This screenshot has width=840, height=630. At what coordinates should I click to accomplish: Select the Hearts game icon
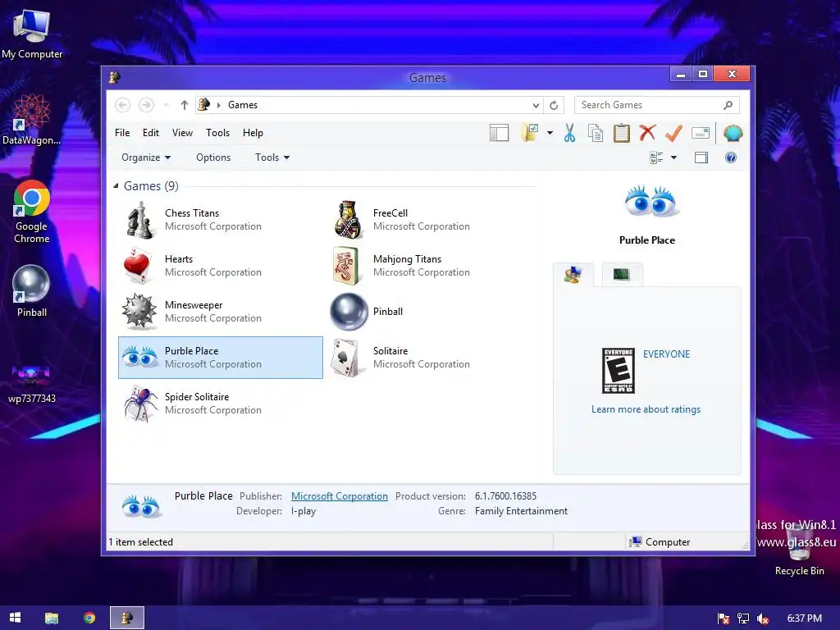pos(138,266)
